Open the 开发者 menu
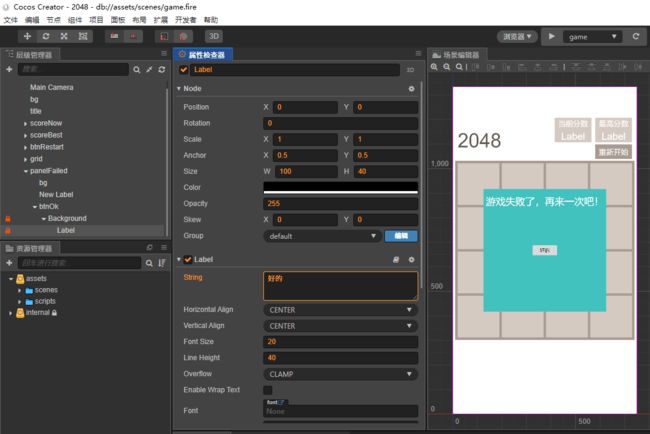Screen dimensions: 650x434 185,20
